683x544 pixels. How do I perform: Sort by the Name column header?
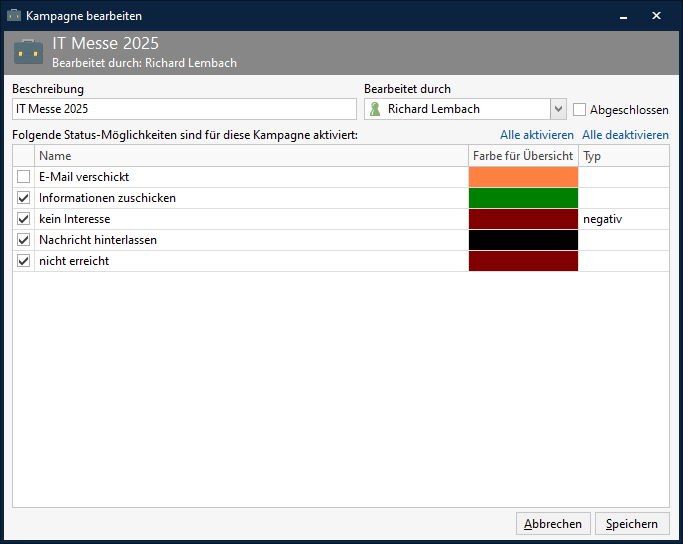[250, 156]
